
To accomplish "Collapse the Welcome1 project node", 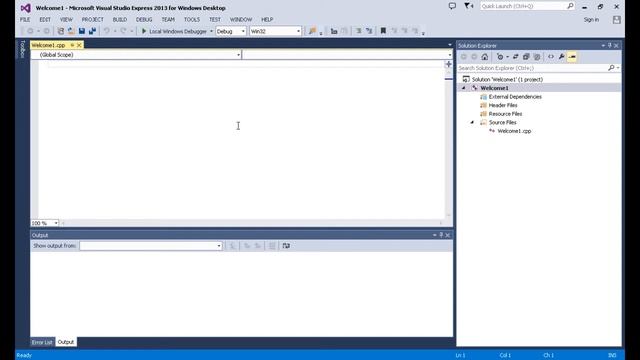I will tap(464, 88).
